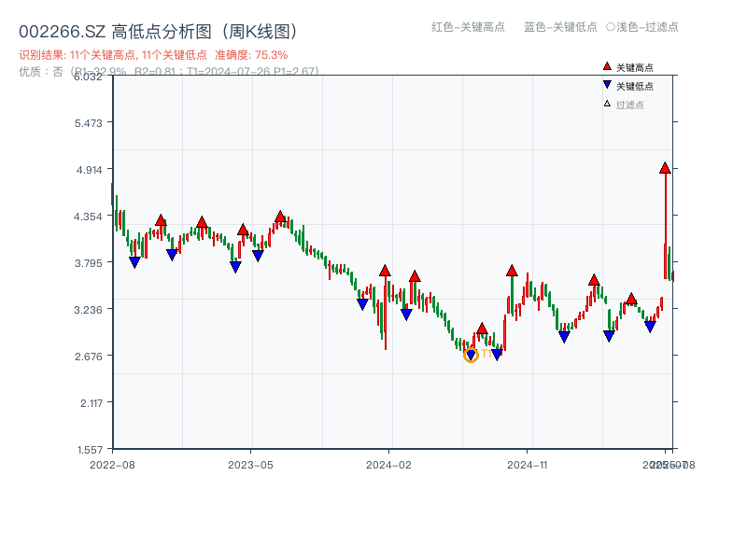Toggle the 关键高点 legend label
Viewport: 747px width, 560px height.
(635, 68)
